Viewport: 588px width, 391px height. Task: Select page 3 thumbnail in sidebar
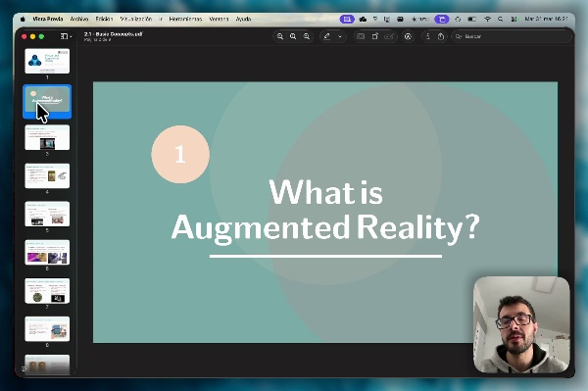click(47, 137)
